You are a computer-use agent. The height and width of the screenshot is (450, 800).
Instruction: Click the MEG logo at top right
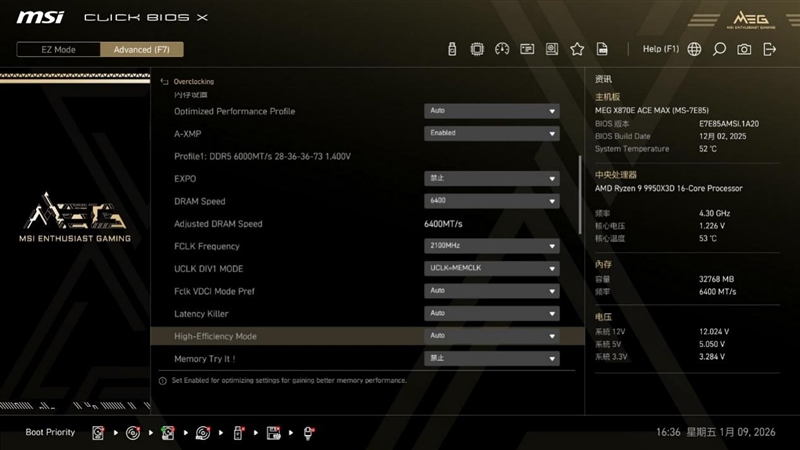tap(751, 20)
